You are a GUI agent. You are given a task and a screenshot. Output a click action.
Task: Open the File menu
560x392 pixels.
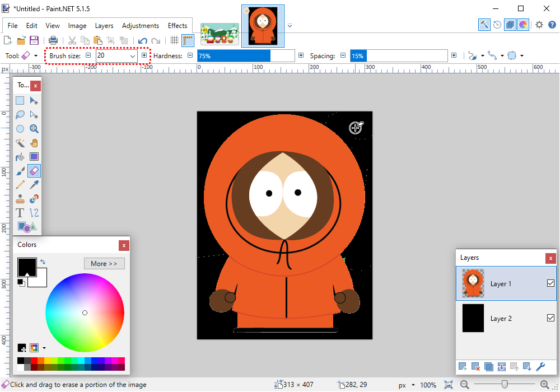point(12,26)
